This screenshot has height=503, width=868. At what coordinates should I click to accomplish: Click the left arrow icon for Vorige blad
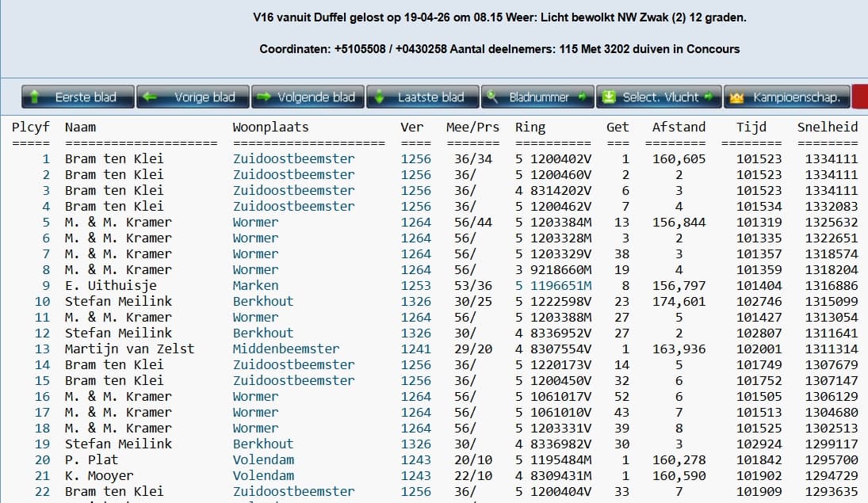coord(150,97)
